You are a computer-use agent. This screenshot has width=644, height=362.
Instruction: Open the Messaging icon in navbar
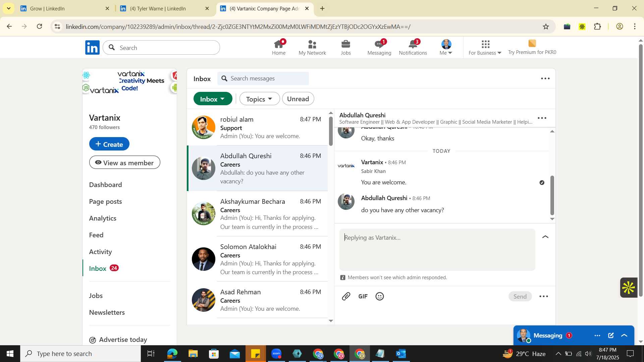[x=379, y=48]
